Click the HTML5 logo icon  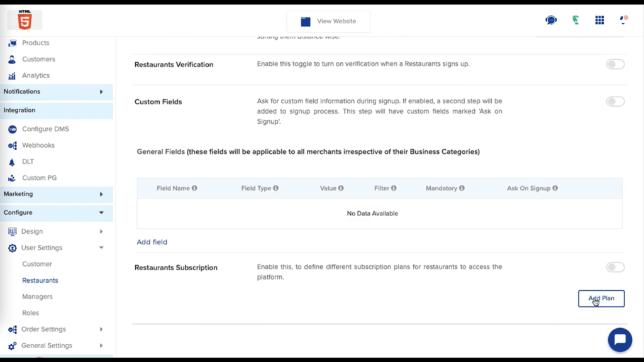25,19
